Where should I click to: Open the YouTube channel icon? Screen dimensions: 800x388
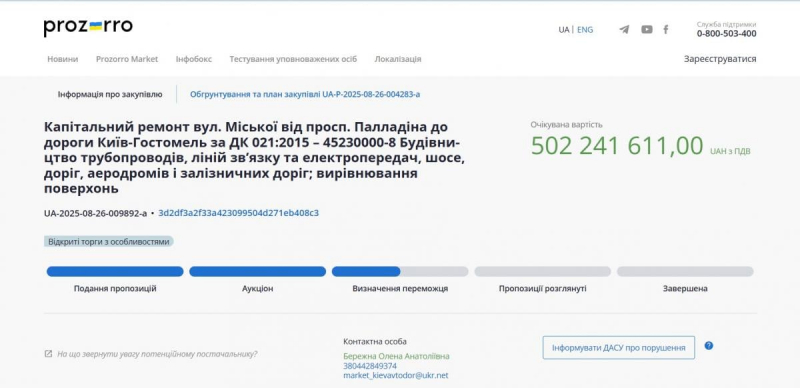tap(646, 30)
